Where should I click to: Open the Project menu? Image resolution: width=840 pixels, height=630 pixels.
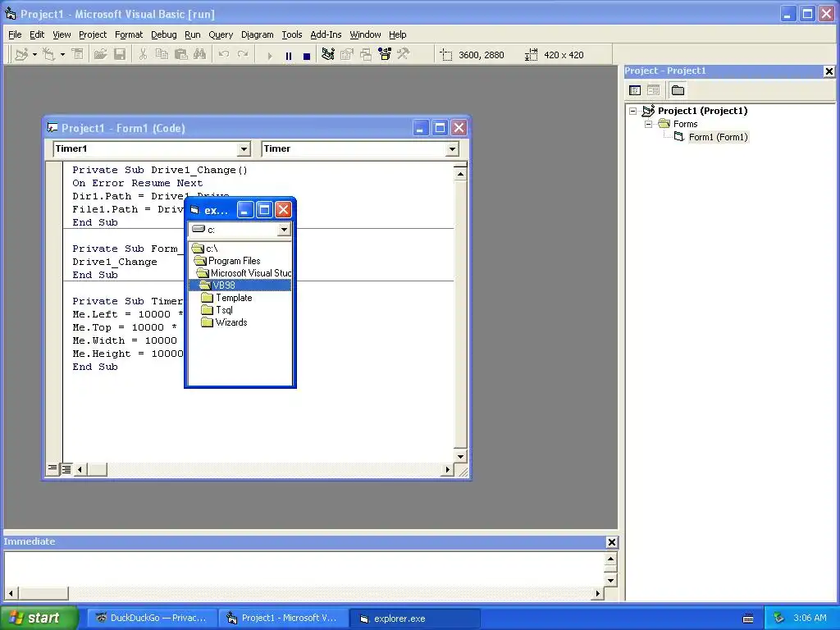93,34
